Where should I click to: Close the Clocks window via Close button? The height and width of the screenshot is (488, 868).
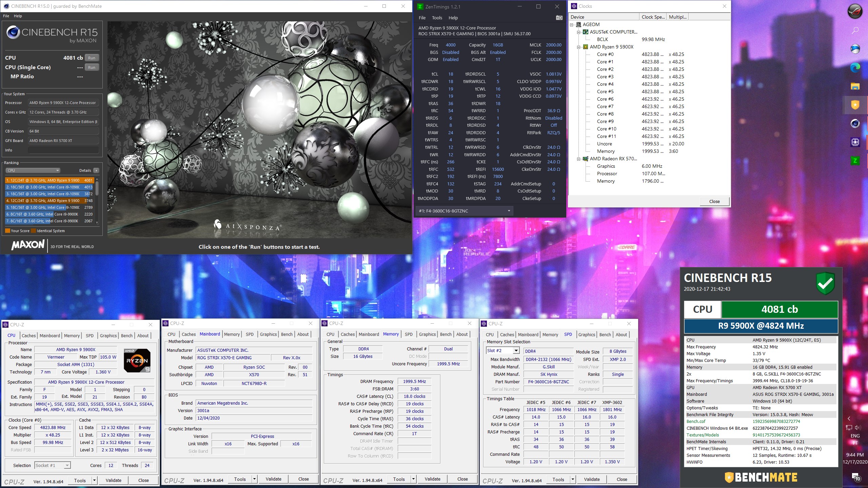pos(714,201)
